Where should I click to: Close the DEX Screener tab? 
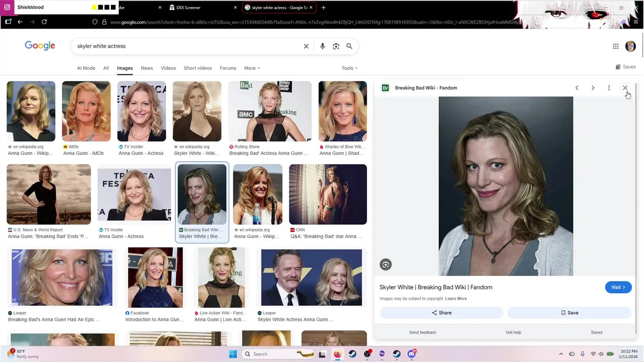[x=235, y=8]
